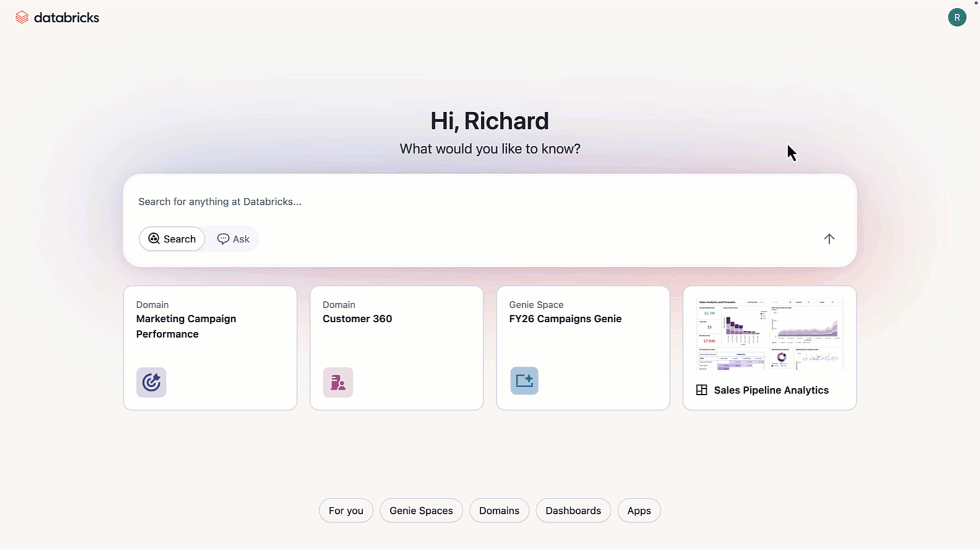This screenshot has height=549, width=980.
Task: Click the 'Genie Space' label on card
Action: 536,305
